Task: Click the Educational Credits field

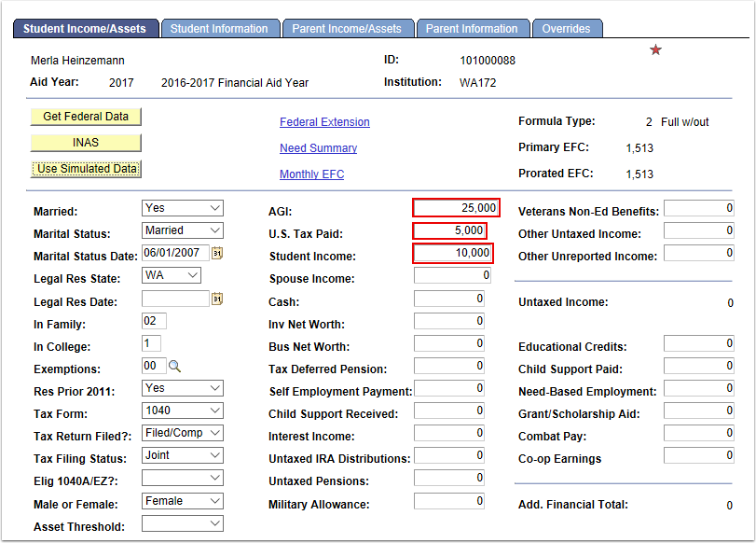Action: click(699, 343)
